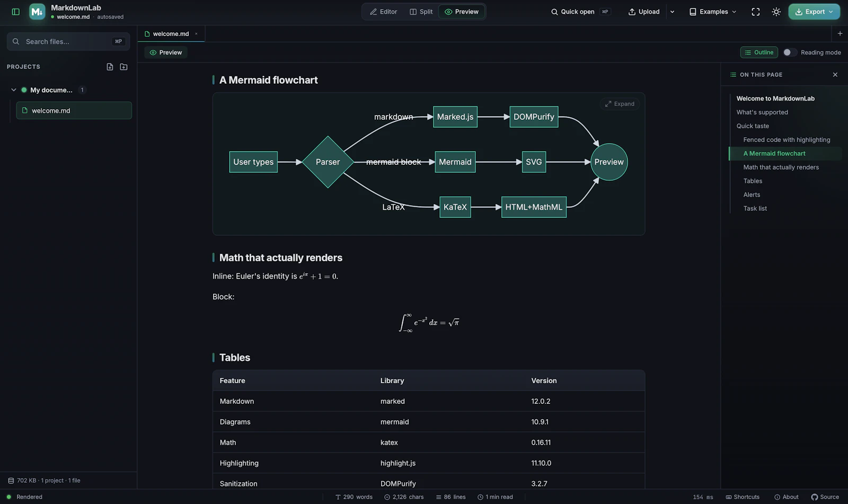The height and width of the screenshot is (504, 848).
Task: Click the Library table column header
Action: pos(392,381)
